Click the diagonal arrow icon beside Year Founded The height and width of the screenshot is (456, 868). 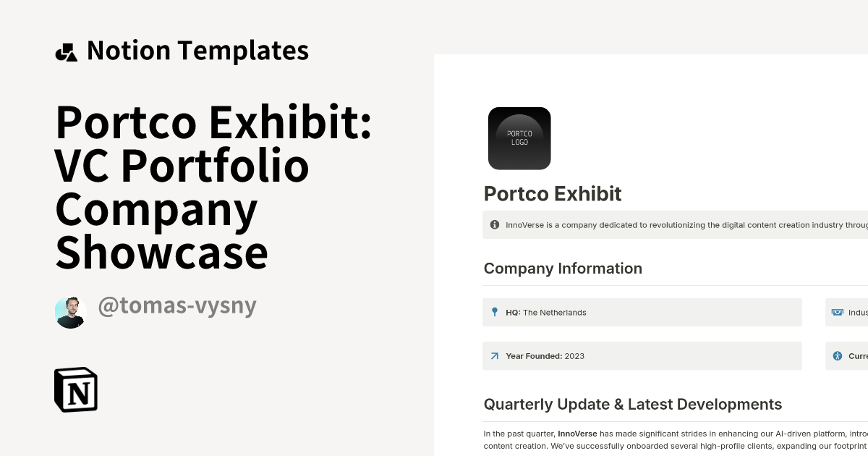click(x=494, y=355)
